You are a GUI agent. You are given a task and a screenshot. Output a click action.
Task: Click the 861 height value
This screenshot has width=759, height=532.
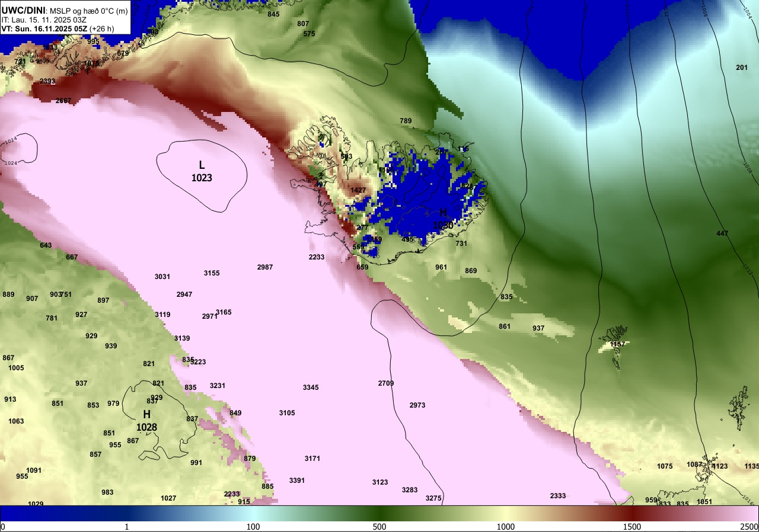505,326
